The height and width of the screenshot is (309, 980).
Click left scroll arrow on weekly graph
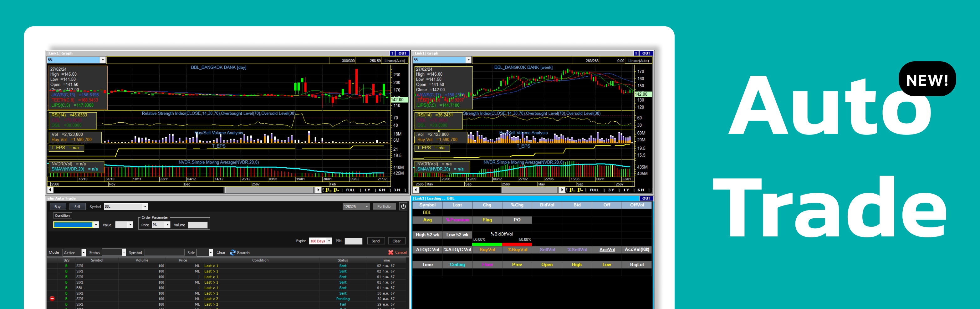(416, 190)
